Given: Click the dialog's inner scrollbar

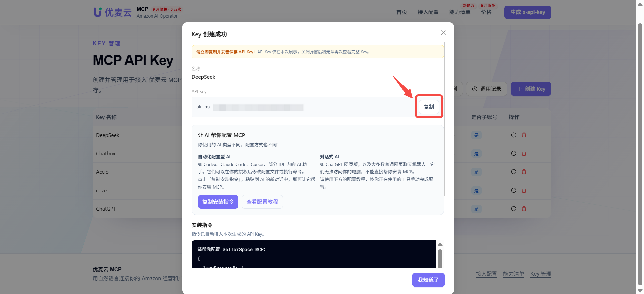Looking at the screenshot, I should [444, 119].
